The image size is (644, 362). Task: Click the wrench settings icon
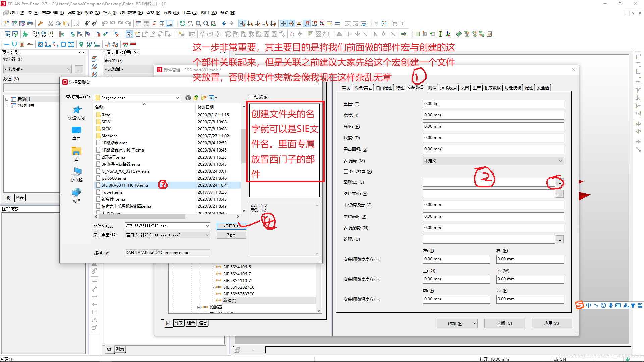(x=40, y=23)
